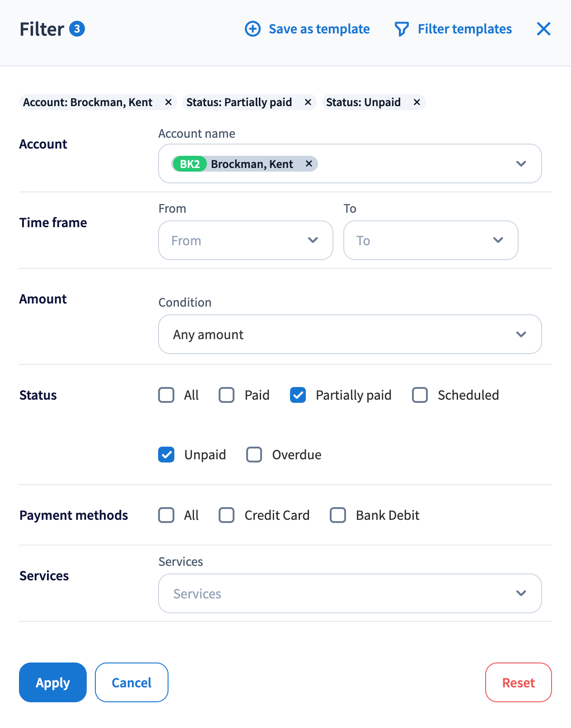Screen dimensions: 571x728
Task: Remove the Status: Unpaid filter chip
Action: tap(417, 103)
